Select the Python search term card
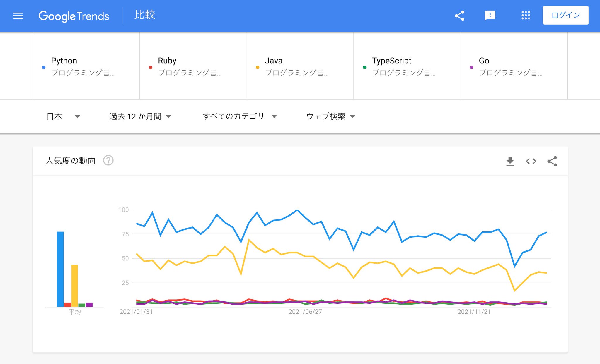 (86, 66)
